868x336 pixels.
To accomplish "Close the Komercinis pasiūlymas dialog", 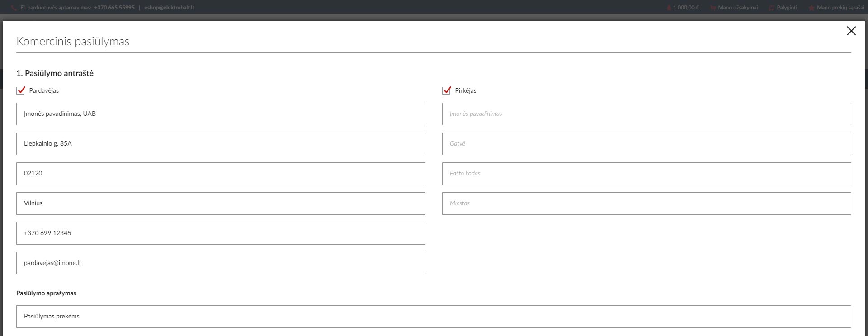I will click(x=851, y=31).
